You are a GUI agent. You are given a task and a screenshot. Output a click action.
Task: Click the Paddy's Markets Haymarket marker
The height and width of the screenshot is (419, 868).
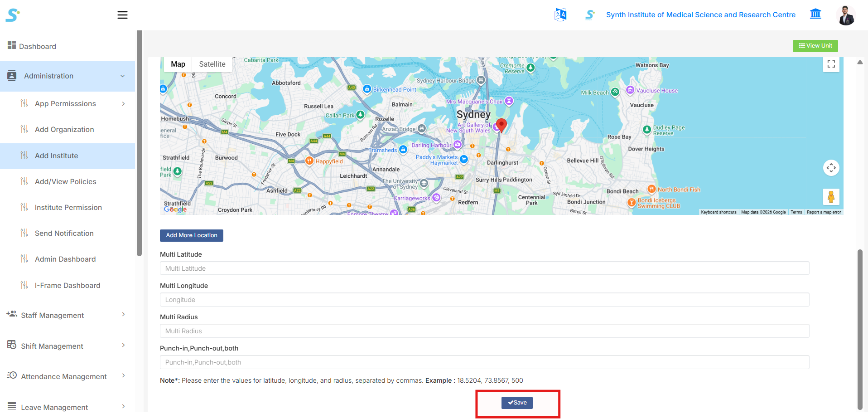pyautogui.click(x=464, y=159)
